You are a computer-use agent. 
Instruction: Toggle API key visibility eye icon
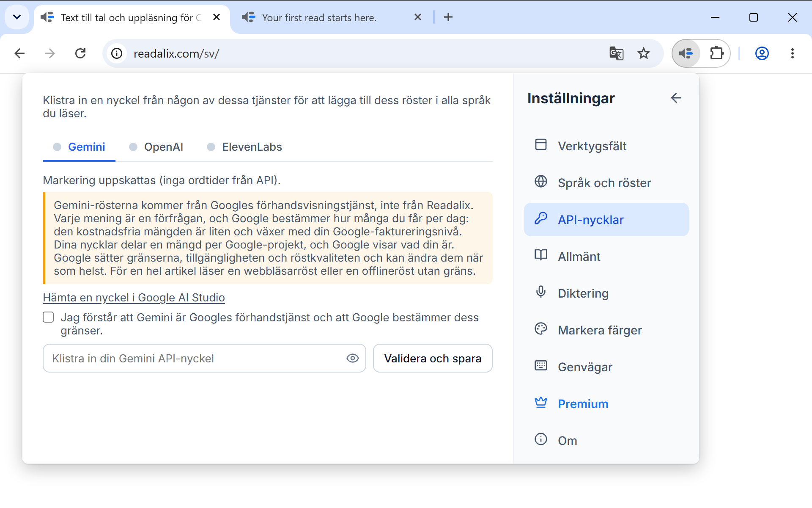coord(353,358)
